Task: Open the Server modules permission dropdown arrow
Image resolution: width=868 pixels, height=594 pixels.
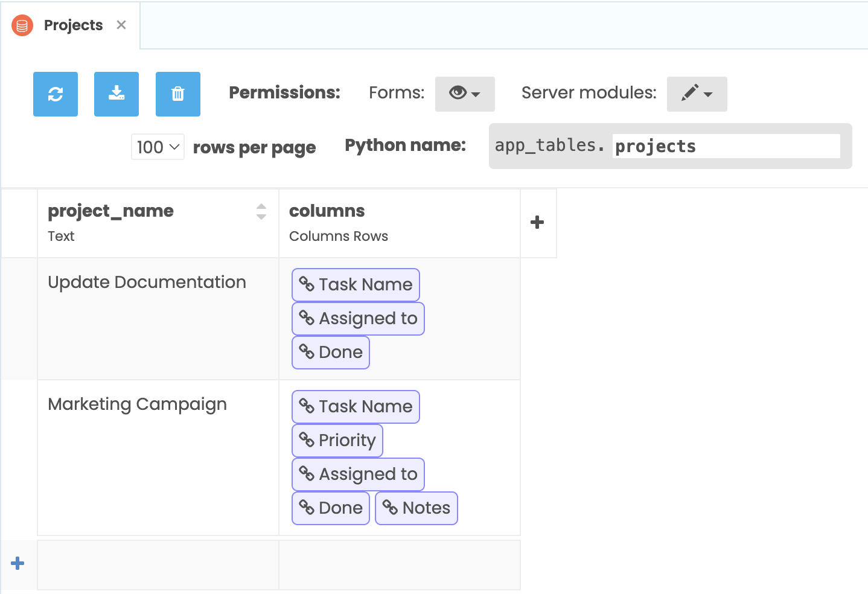Action: pyautogui.click(x=710, y=94)
